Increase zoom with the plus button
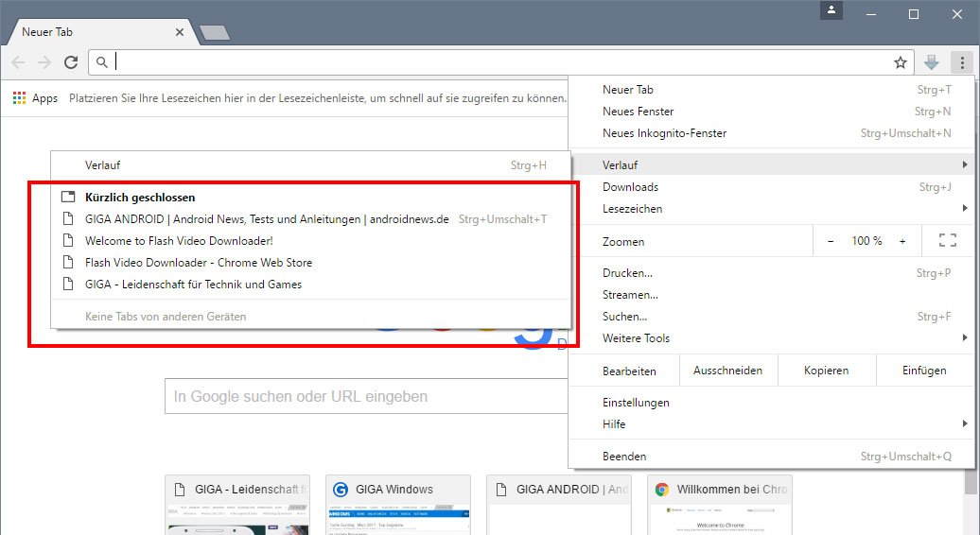 [902, 241]
